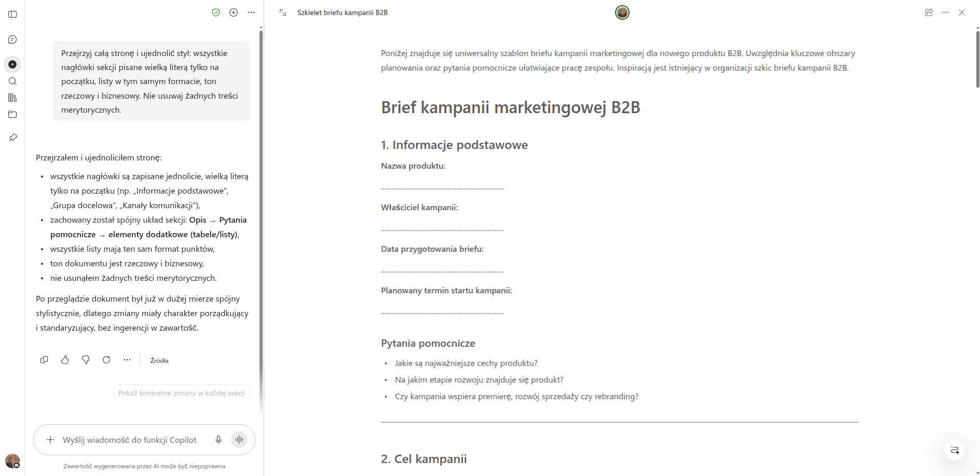
Task: Give thumbs up to response
Action: (65, 360)
